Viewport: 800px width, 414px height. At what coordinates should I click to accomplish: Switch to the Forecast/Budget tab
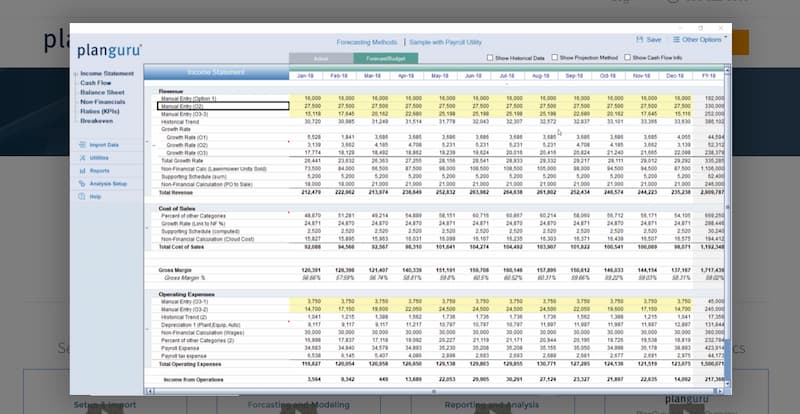point(386,59)
